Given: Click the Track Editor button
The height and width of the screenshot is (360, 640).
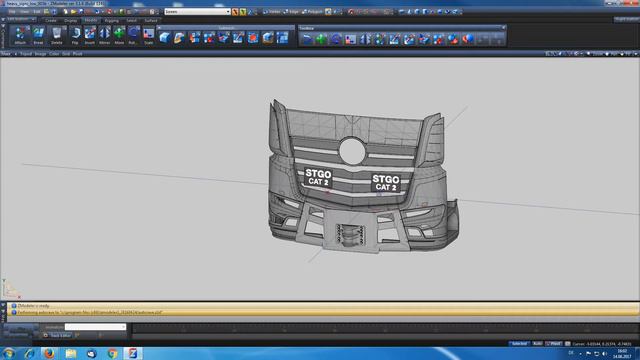Looking at the screenshot, I should 58,336.
